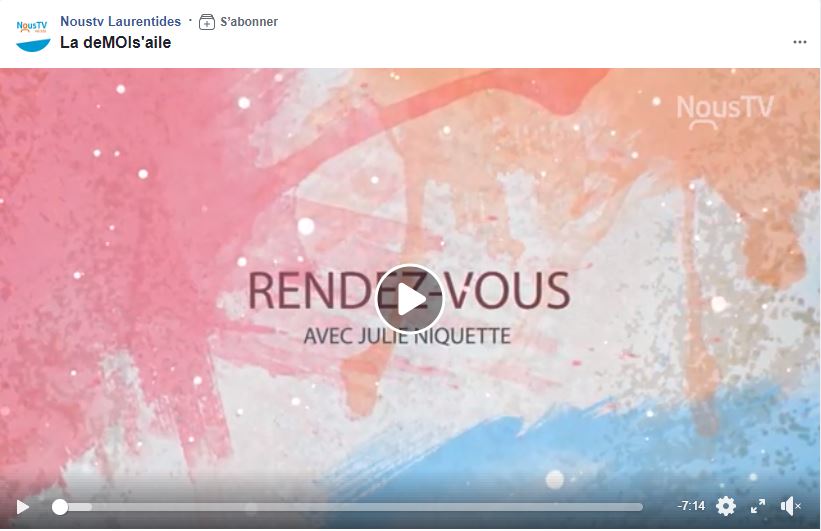Open the La deMOIs'aile video title
This screenshot has height=531, width=821.
(116, 42)
